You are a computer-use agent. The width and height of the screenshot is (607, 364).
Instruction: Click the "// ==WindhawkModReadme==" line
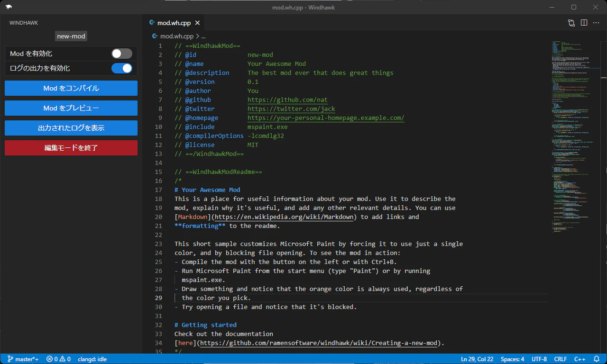click(218, 172)
